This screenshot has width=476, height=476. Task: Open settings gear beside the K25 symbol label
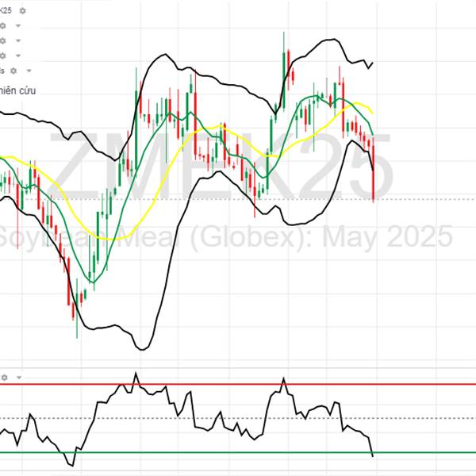[x=22, y=11]
